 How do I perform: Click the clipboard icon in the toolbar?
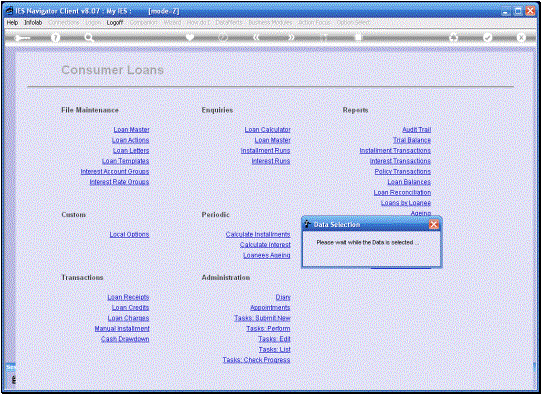[358, 37]
